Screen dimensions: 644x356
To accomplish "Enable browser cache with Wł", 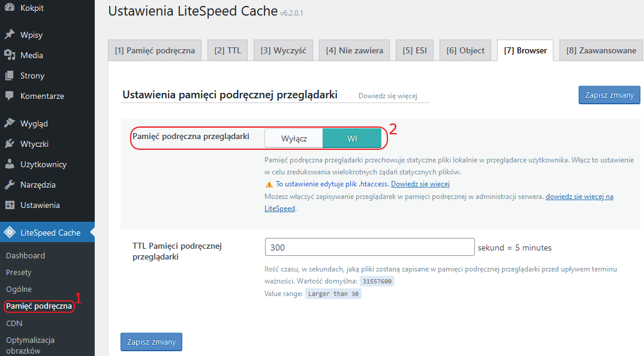I will click(352, 138).
